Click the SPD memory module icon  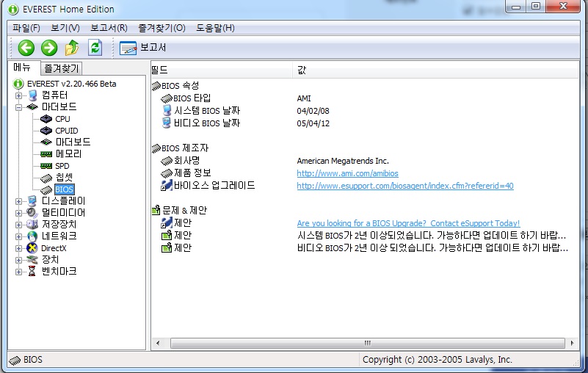click(x=46, y=166)
